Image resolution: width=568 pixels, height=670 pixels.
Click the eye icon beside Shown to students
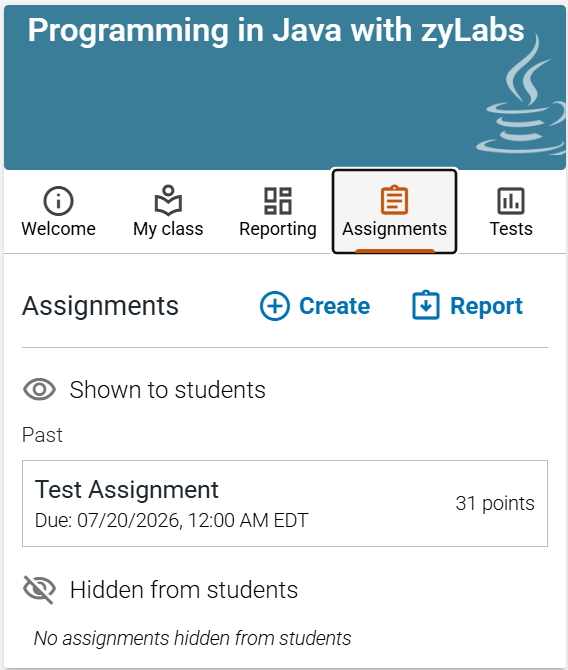click(39, 390)
